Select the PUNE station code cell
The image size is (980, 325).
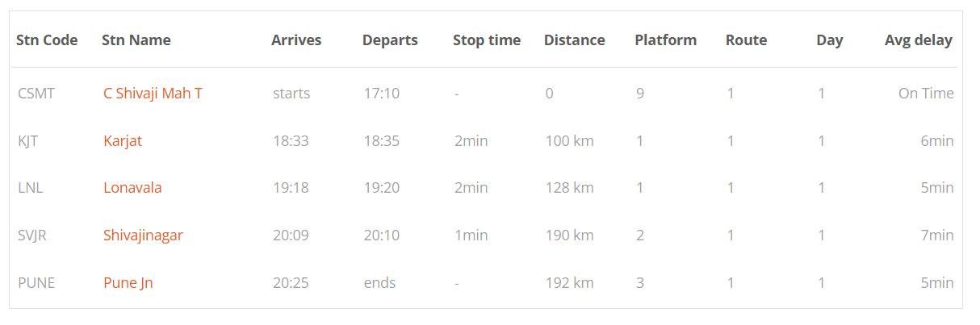click(37, 283)
